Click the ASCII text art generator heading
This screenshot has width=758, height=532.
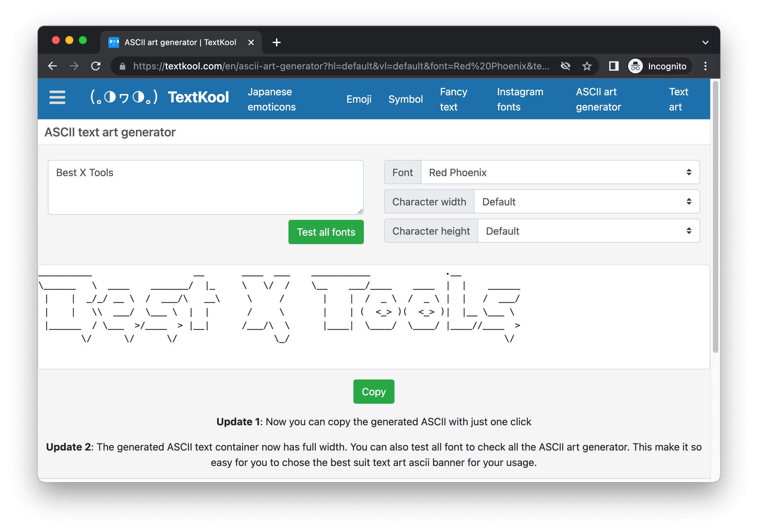click(110, 132)
